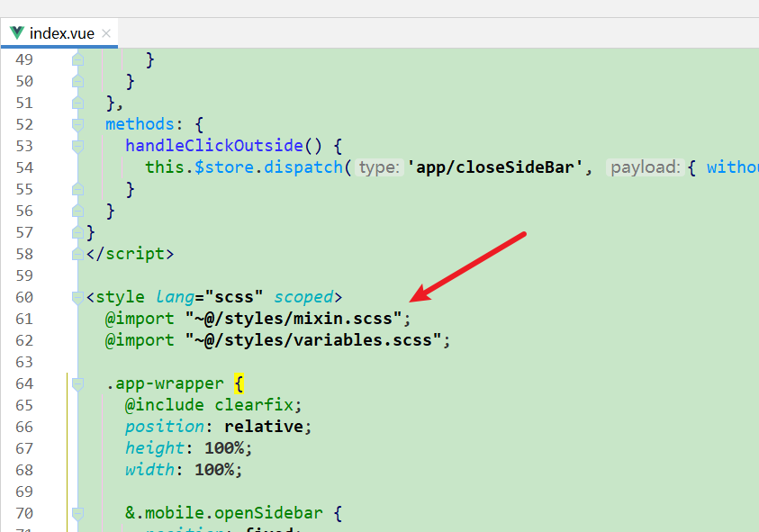The width and height of the screenshot is (759, 532).
Task: Collapse the &.mobile.openSidebar block fold marker
Action: (x=77, y=512)
